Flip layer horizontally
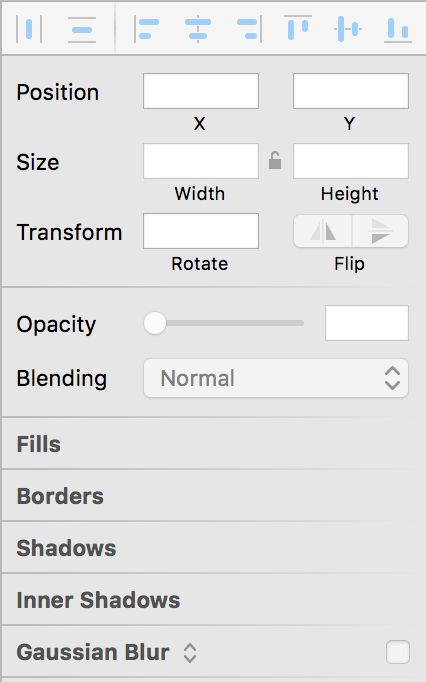The width and height of the screenshot is (426, 682). point(323,231)
